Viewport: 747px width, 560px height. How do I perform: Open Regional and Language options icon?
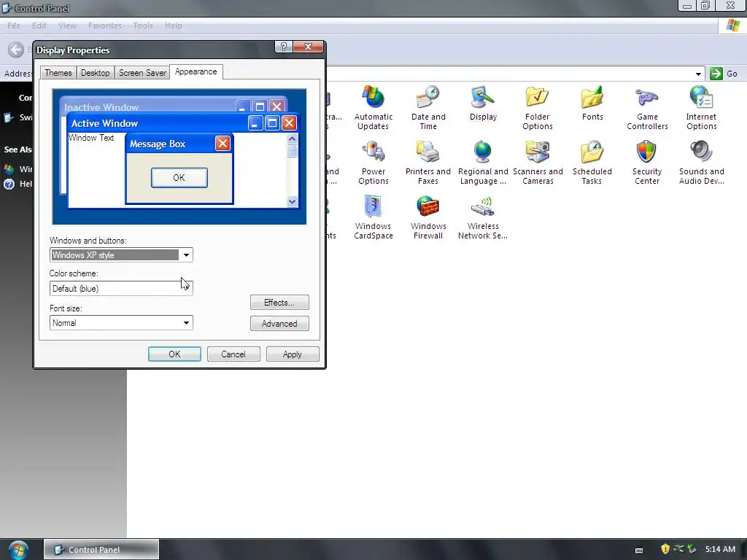(483, 163)
